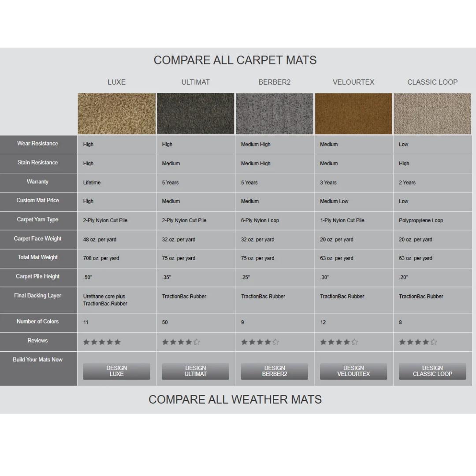Open the Design Berber2 button

pyautogui.click(x=275, y=371)
